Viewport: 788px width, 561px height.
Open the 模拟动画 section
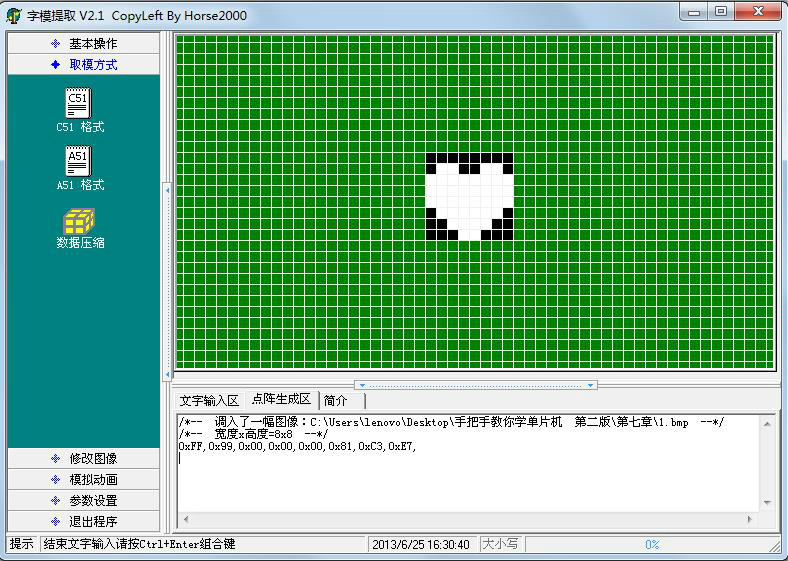click(83, 479)
